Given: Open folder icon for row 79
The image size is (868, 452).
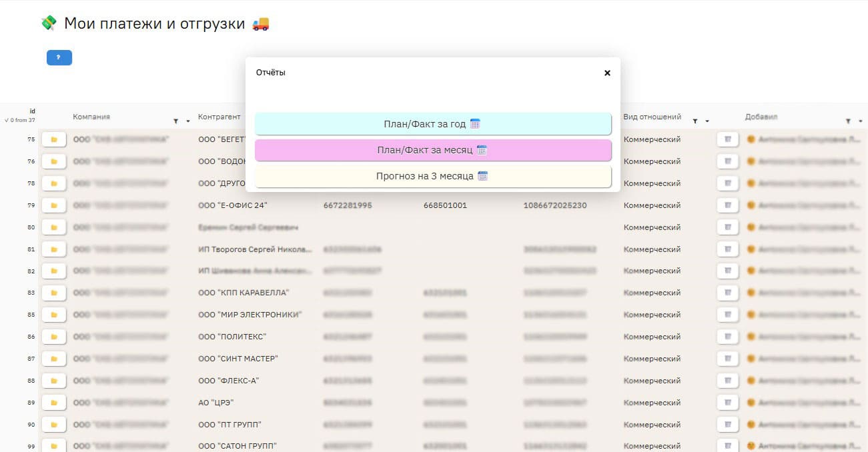Looking at the screenshot, I should (x=54, y=205).
